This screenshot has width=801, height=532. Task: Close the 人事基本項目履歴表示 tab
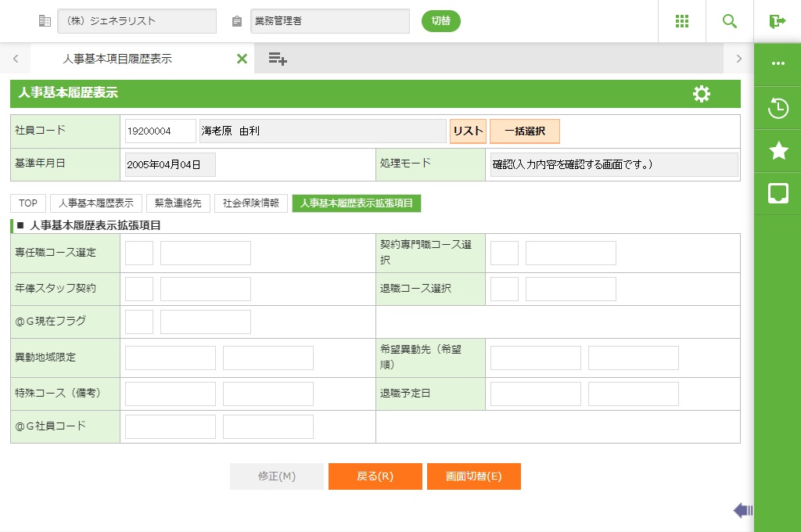click(x=242, y=59)
